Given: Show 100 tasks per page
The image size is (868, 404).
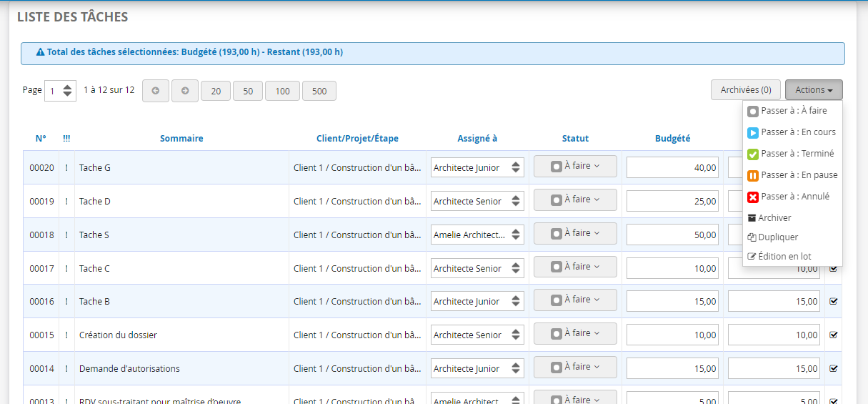Looking at the screenshot, I should click(283, 91).
